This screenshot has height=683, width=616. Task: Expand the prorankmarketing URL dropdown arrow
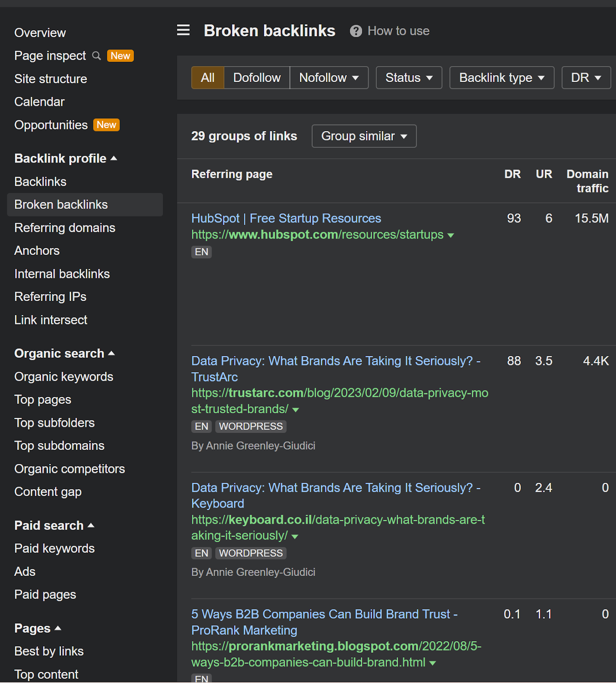(x=433, y=663)
